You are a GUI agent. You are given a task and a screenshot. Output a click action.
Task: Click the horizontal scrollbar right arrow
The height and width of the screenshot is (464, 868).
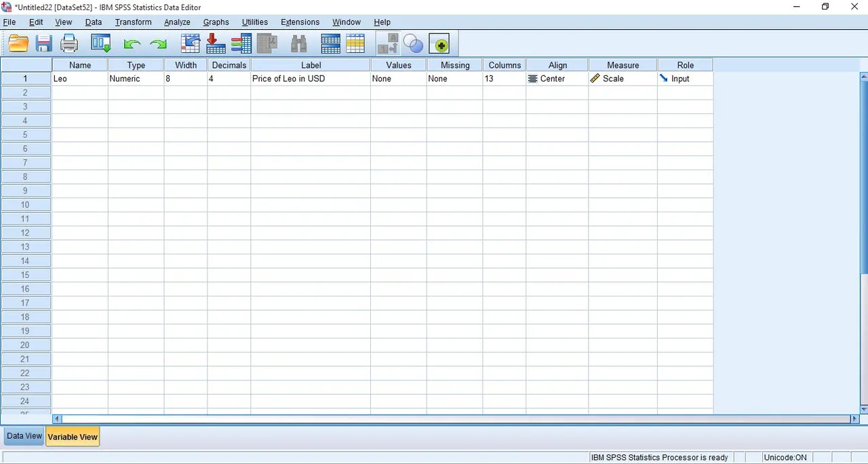coord(854,419)
